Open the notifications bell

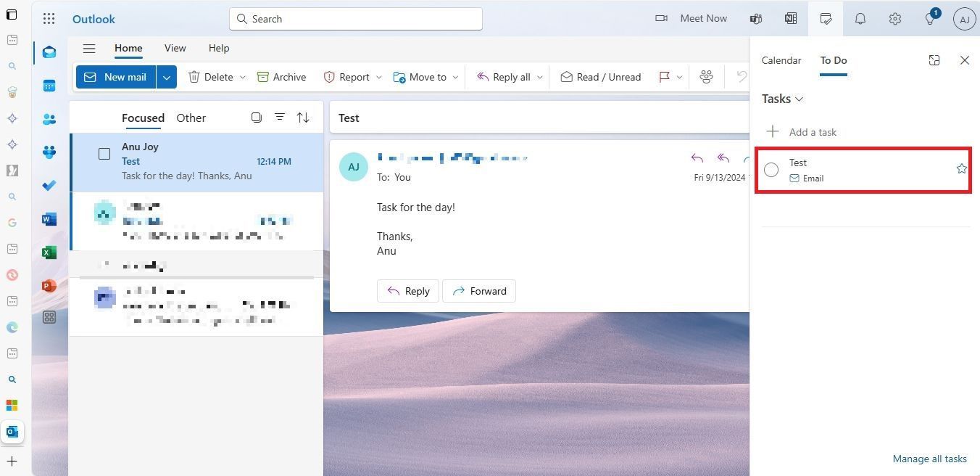pos(860,19)
